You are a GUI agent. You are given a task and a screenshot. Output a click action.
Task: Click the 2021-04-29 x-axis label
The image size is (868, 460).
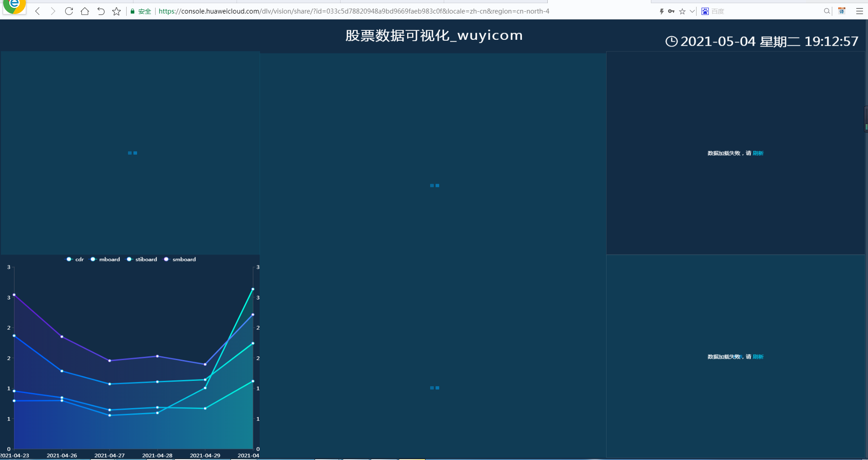(205, 455)
